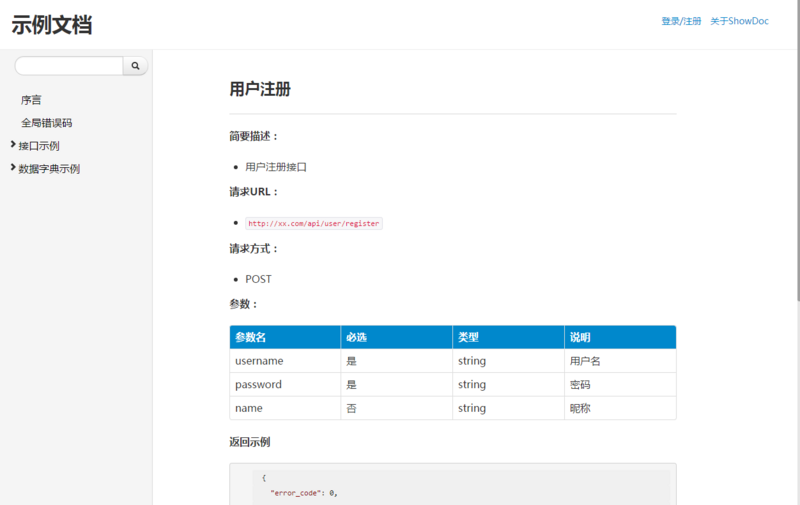
Task: Select the username parameter cell
Action: click(259, 361)
